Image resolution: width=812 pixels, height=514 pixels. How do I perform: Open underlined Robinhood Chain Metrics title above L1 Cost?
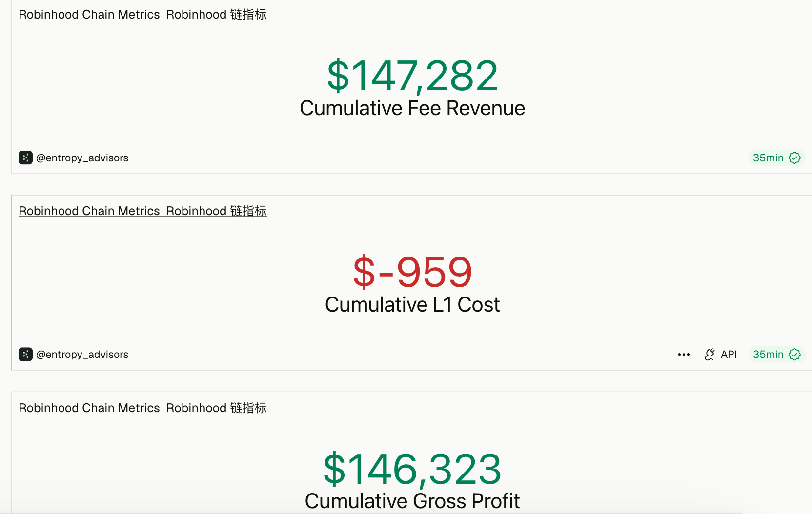142,211
